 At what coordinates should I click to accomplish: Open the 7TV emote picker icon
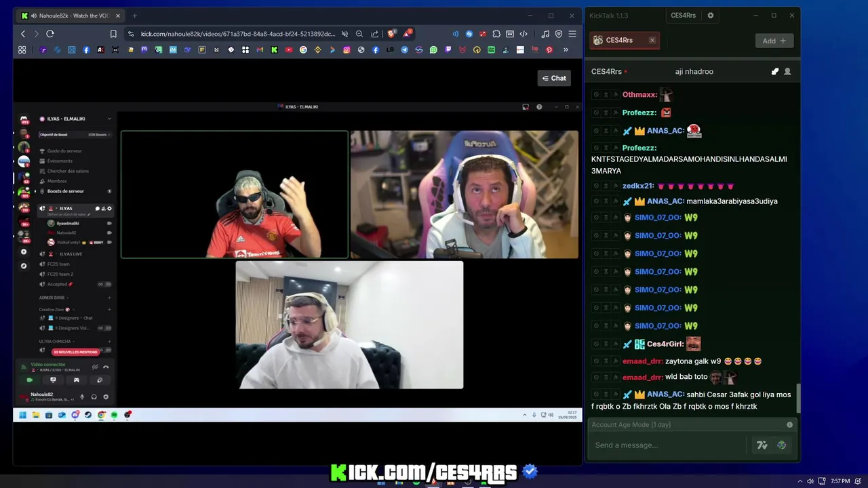762,445
